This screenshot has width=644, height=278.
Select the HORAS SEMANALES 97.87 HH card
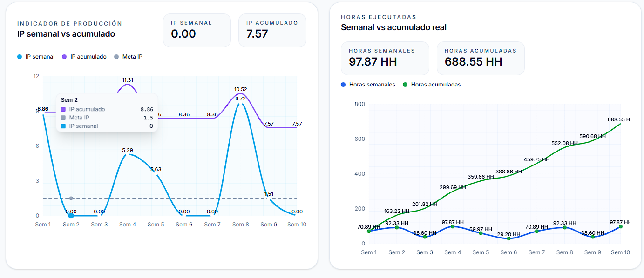[x=385, y=58]
